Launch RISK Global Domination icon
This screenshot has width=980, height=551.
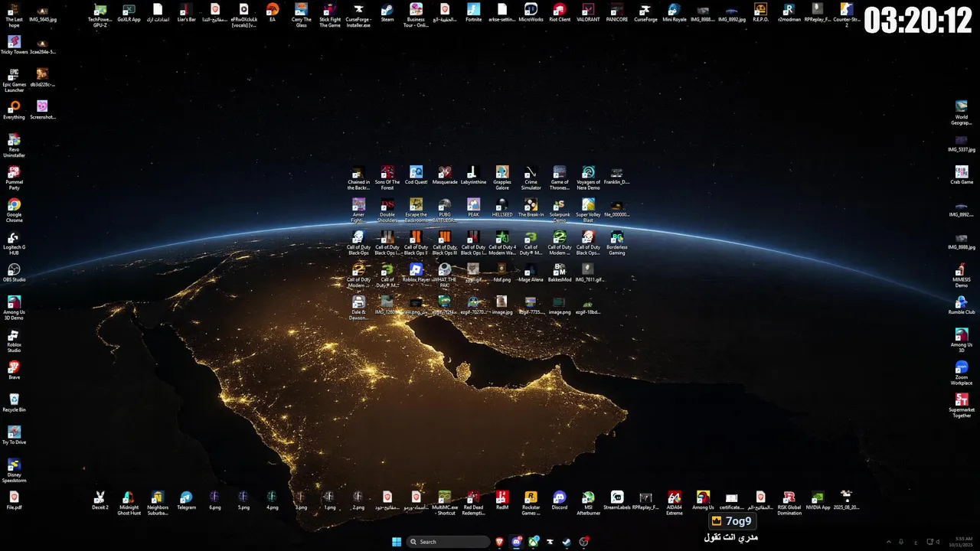pos(789,502)
